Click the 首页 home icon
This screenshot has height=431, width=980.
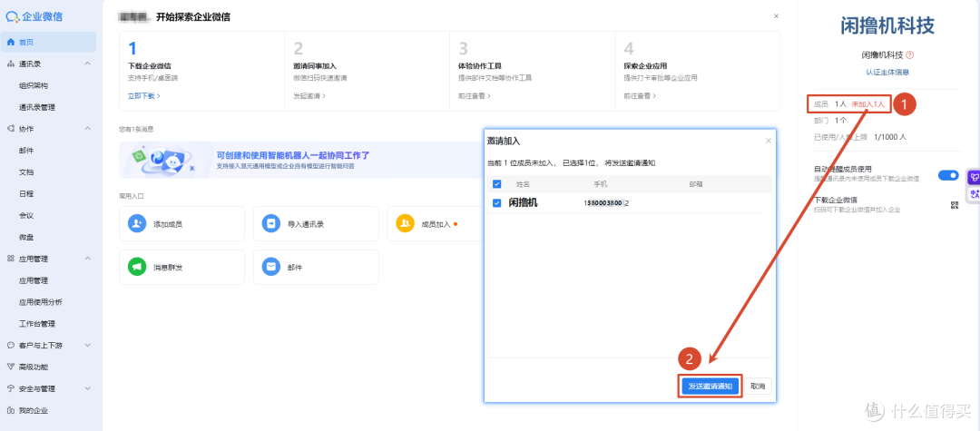pos(10,42)
